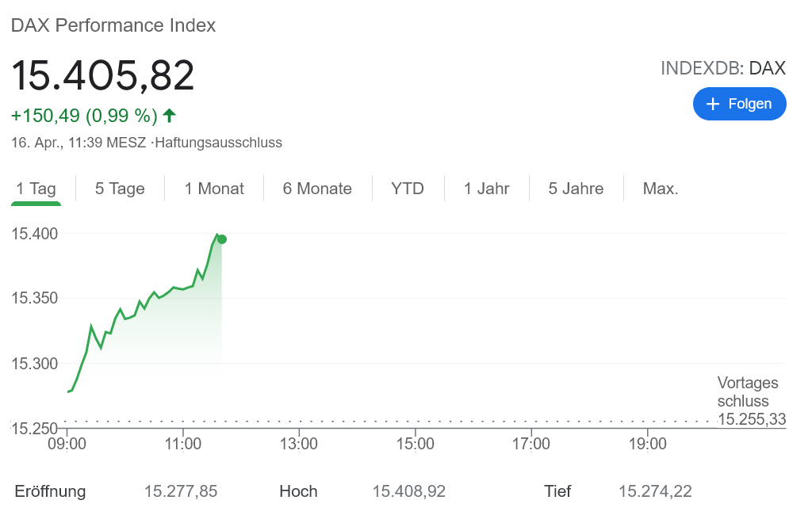Select the 1 Tag time range tab
The width and height of the screenshot is (812, 523).
36,189
